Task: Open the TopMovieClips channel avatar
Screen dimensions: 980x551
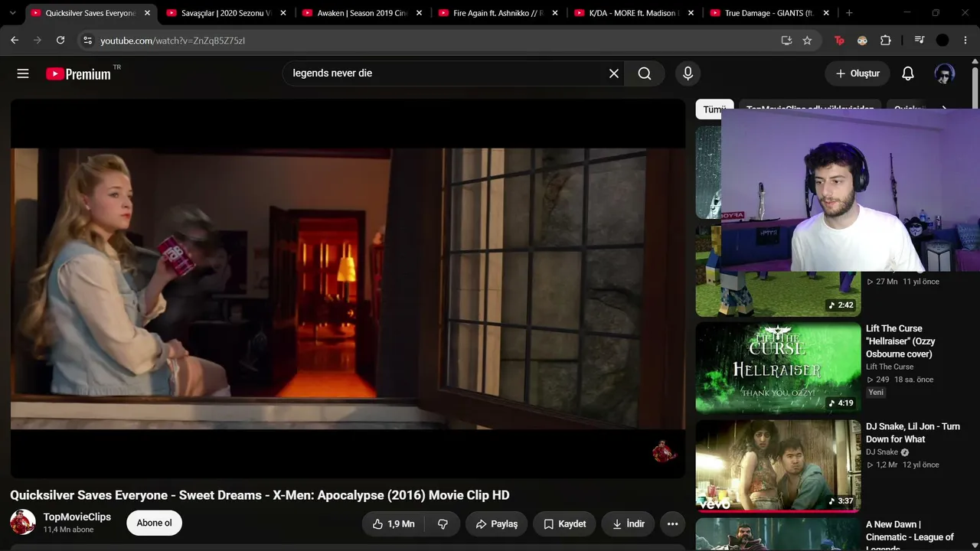Action: coord(23,523)
